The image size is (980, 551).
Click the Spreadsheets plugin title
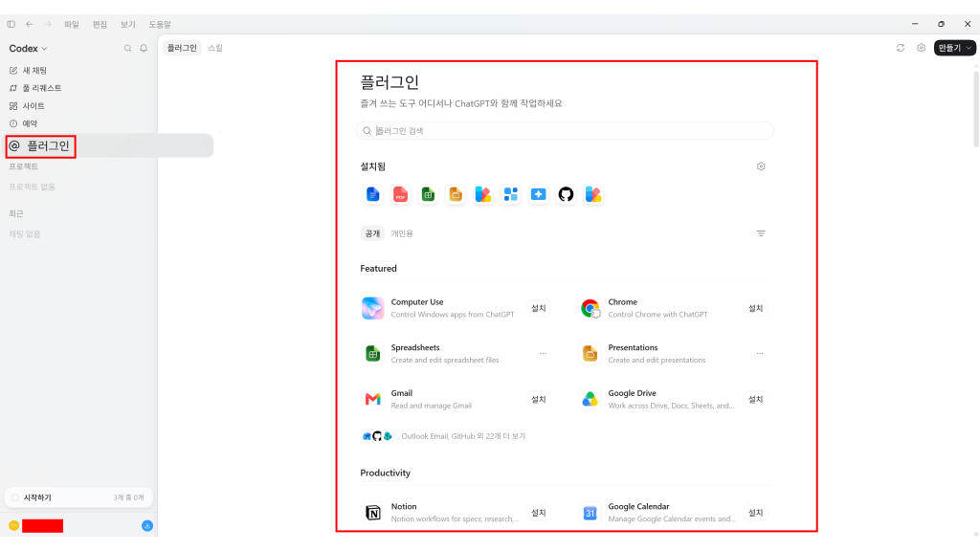[415, 347]
